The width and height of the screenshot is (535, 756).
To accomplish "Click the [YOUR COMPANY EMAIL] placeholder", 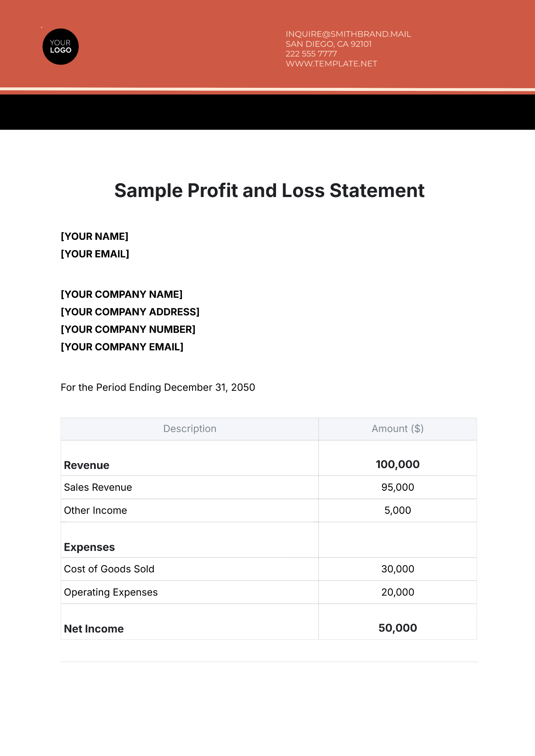I will pyautogui.click(x=122, y=347).
